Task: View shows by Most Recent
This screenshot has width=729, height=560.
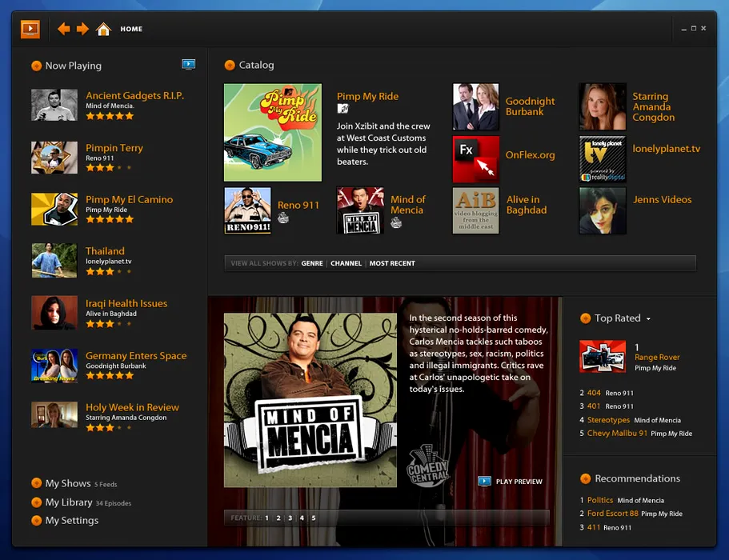Action: coord(392,263)
